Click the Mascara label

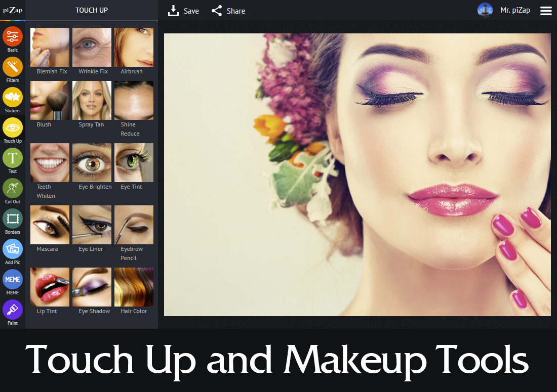point(47,249)
